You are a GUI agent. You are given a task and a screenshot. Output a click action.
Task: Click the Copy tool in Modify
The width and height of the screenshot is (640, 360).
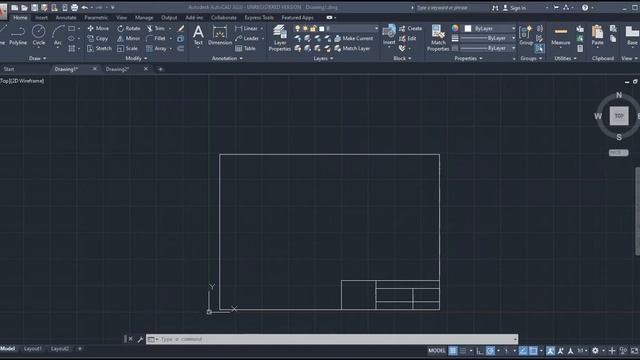pyautogui.click(x=98, y=38)
